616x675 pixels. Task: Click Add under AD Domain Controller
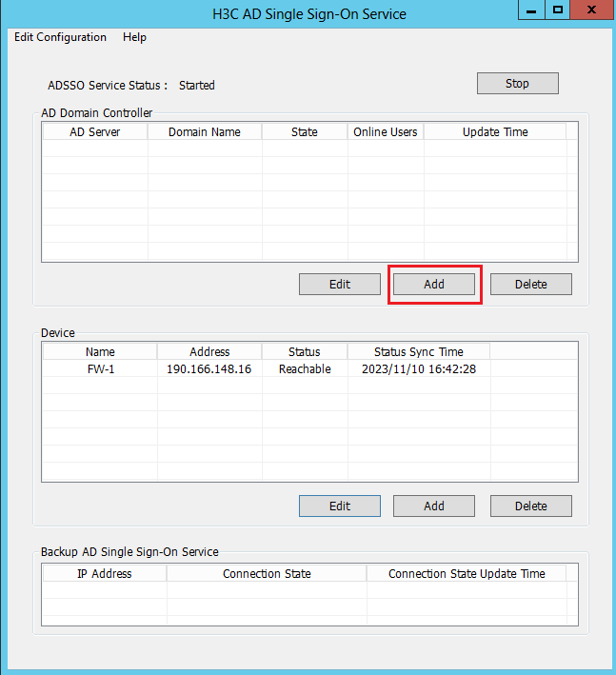434,285
